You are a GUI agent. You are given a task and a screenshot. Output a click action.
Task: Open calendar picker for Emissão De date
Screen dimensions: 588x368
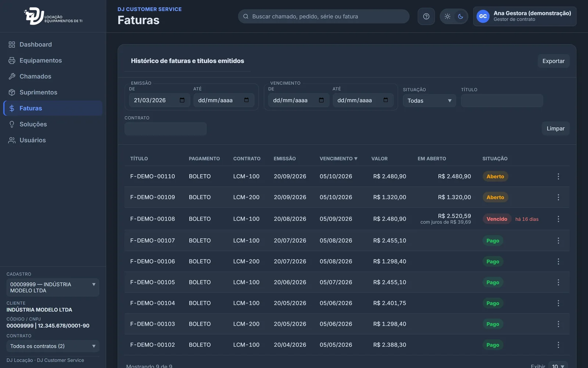pos(182,100)
